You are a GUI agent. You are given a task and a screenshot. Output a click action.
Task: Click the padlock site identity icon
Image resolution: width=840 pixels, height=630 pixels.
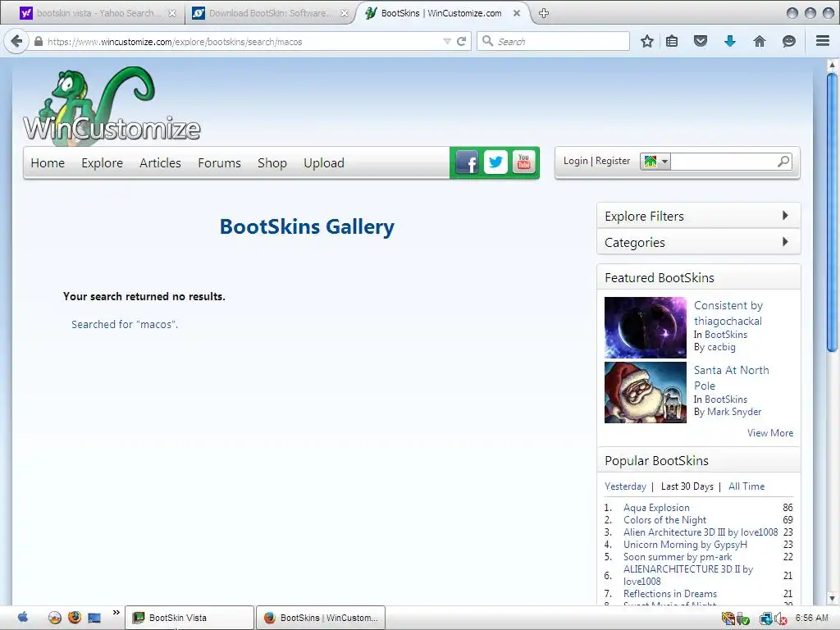point(38,41)
